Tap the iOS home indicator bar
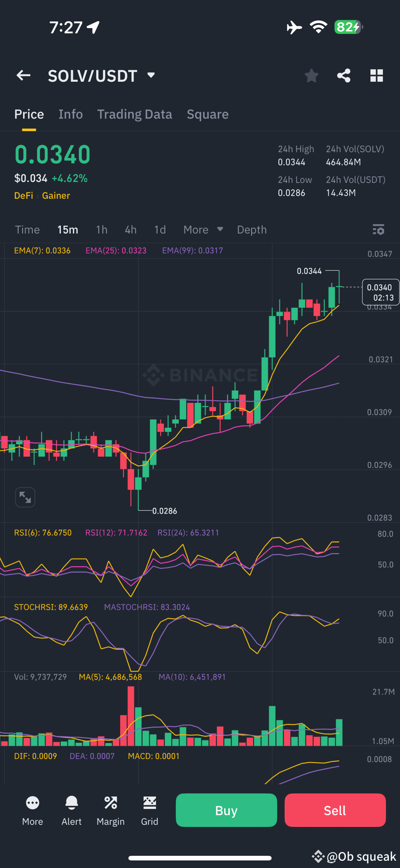The image size is (400, 868). coord(200,858)
